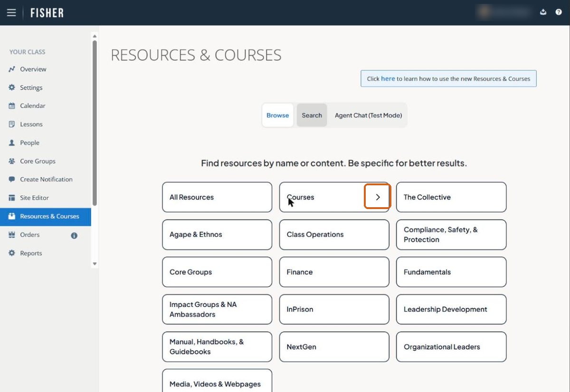Click sidebar scroll up arrow
The image size is (570, 392).
(x=95, y=36)
